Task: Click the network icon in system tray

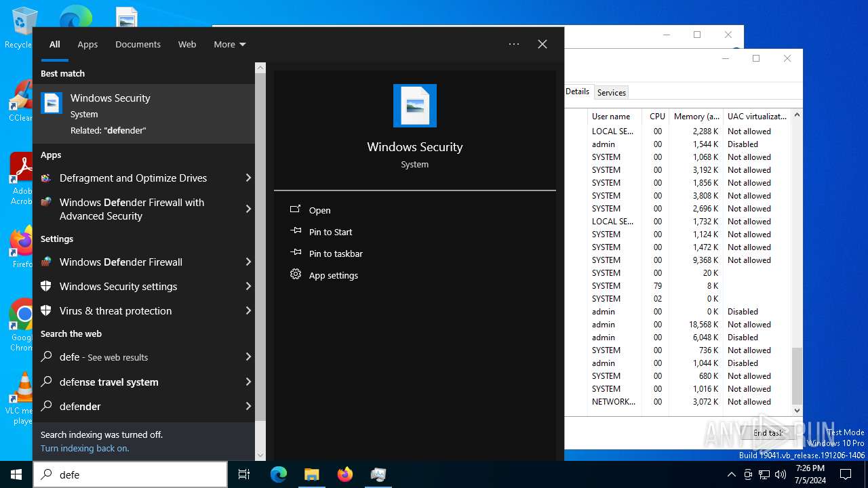Action: [764, 474]
